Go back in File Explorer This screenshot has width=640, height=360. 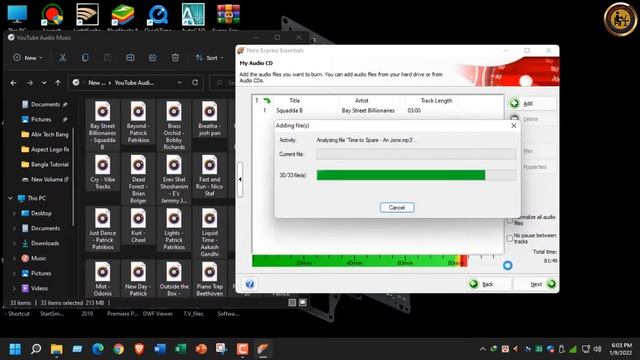pyautogui.click(x=13, y=83)
